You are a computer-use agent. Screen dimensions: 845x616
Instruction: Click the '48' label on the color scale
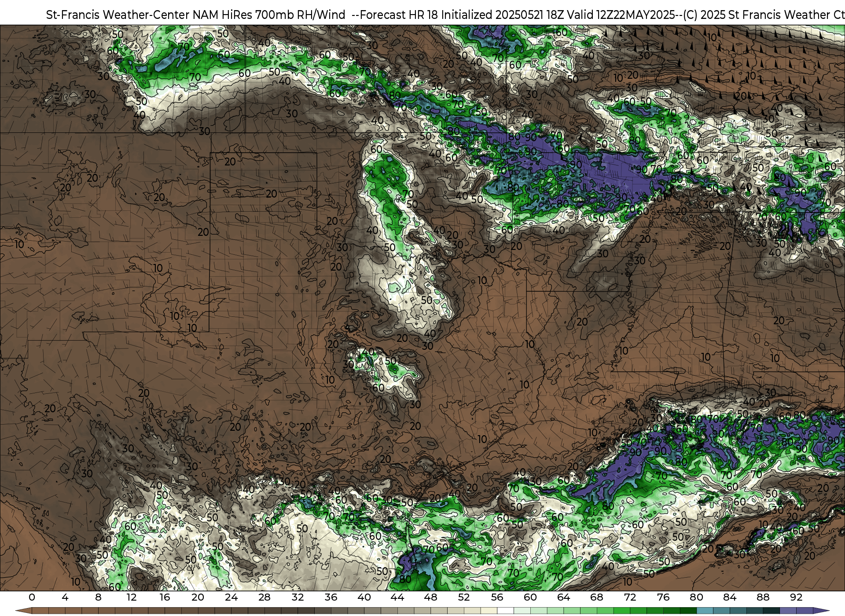click(x=431, y=597)
